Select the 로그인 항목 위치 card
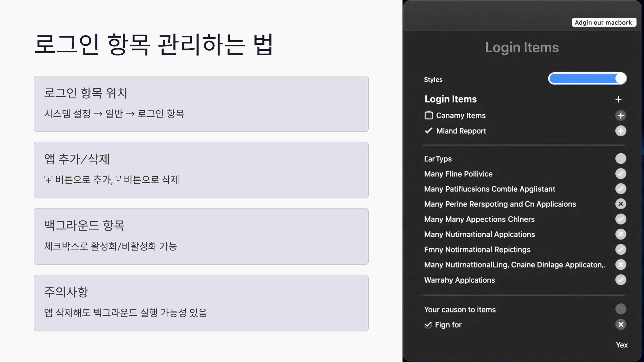The height and width of the screenshot is (362, 644). pos(201,104)
